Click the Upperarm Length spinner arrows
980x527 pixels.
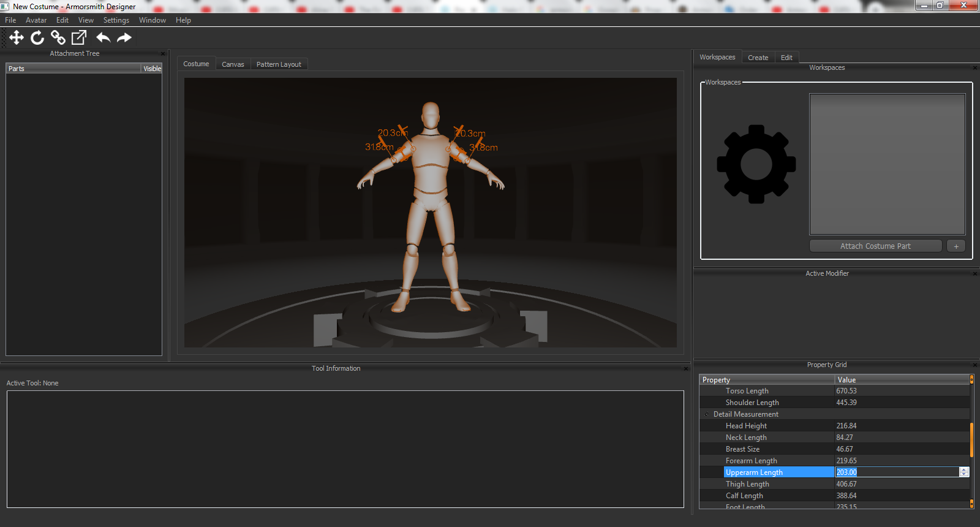tap(964, 472)
